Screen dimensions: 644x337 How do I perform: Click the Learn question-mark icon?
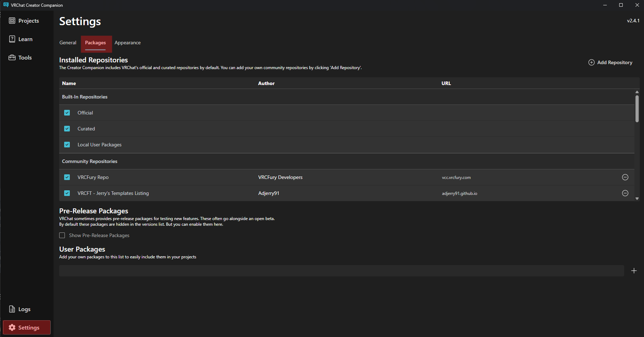click(x=12, y=39)
